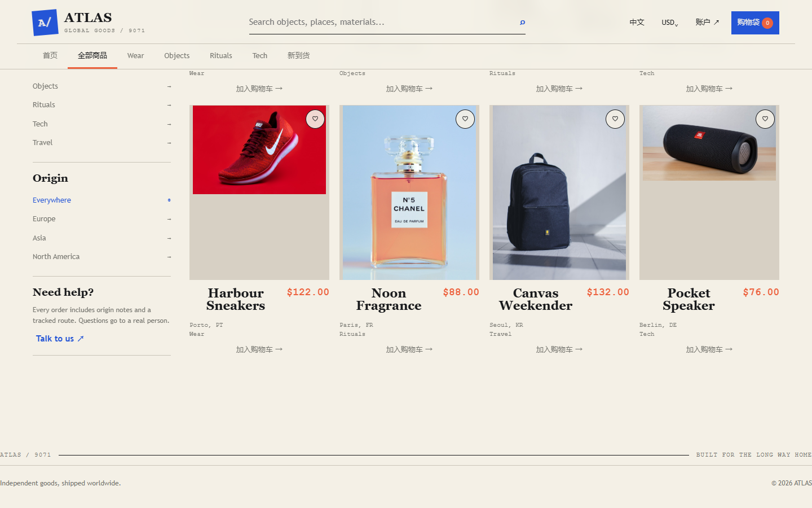
Task: Open the Noon Fragrance title
Action: [389, 300]
